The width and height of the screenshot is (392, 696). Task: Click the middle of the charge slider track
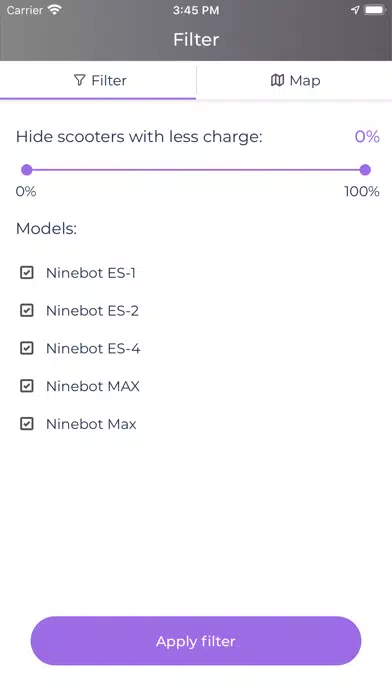(196, 170)
